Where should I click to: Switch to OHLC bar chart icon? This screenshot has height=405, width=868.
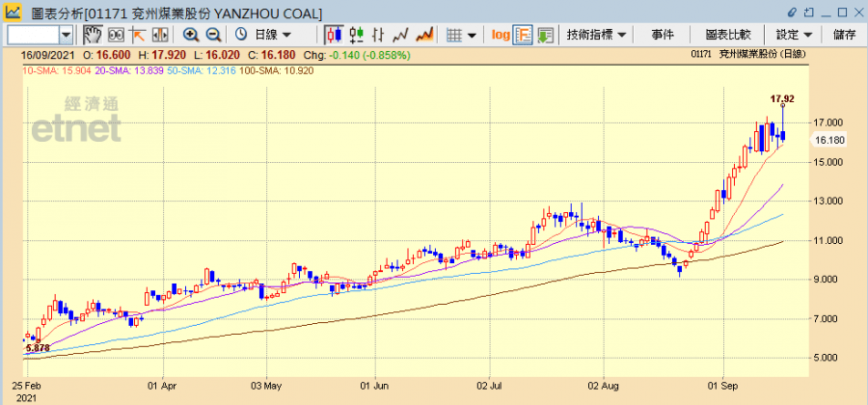click(357, 34)
